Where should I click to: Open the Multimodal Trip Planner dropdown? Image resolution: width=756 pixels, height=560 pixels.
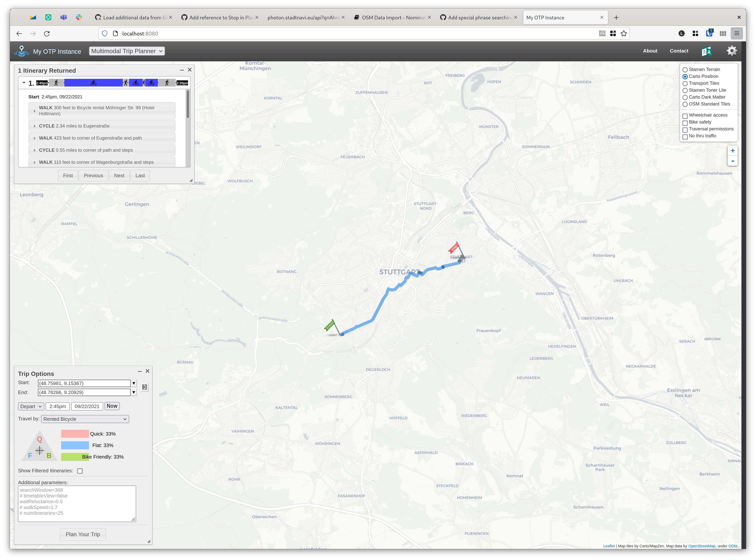(127, 51)
